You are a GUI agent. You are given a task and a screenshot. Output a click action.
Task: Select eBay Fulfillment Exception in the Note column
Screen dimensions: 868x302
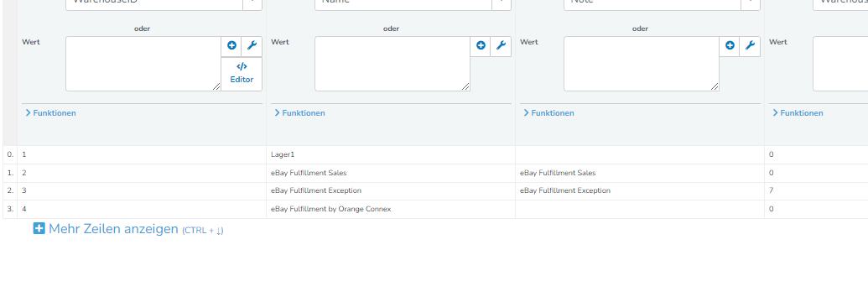[x=640, y=190]
